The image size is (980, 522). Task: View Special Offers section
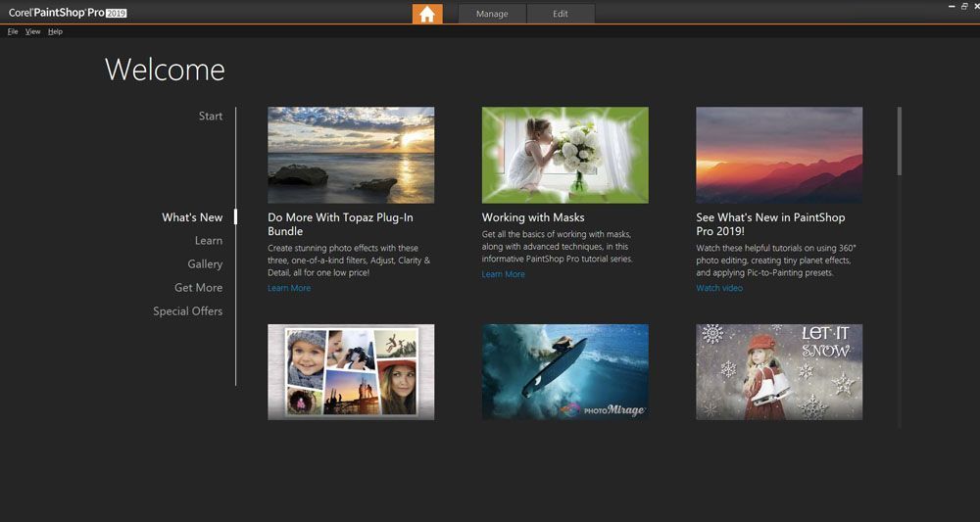pyautogui.click(x=187, y=311)
